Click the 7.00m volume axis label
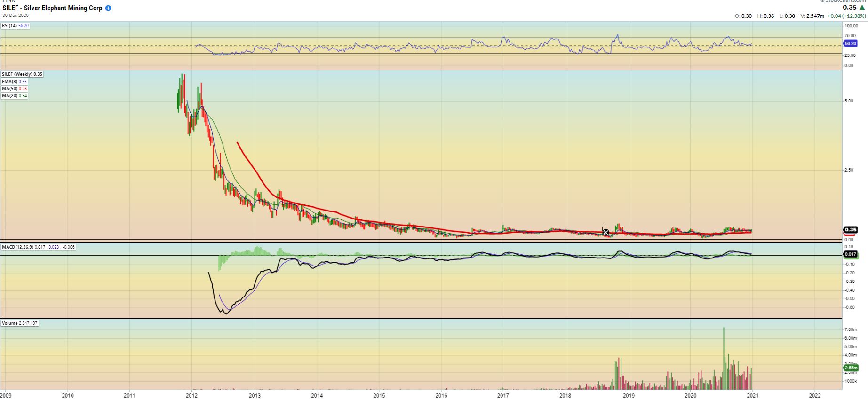The height and width of the screenshot is (399, 868). coord(851,330)
